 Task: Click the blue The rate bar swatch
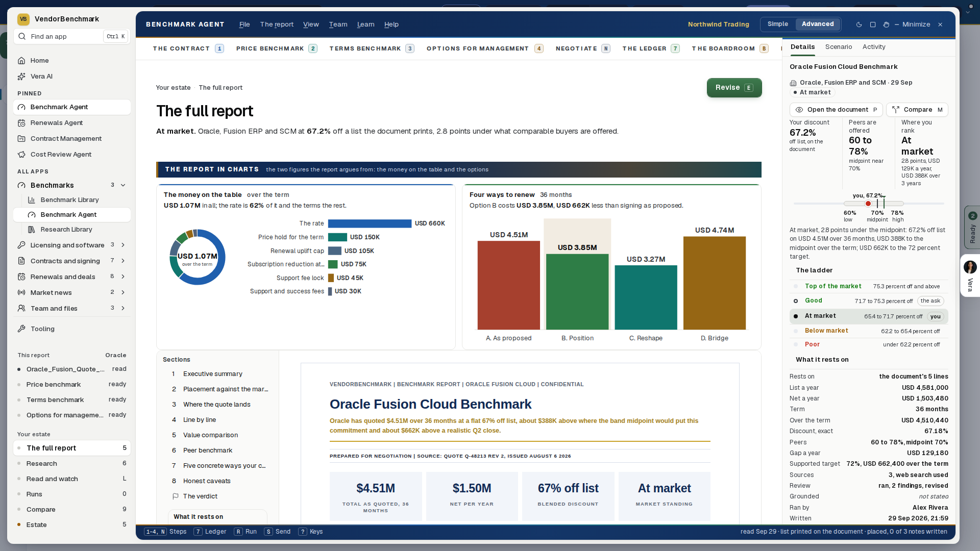370,223
